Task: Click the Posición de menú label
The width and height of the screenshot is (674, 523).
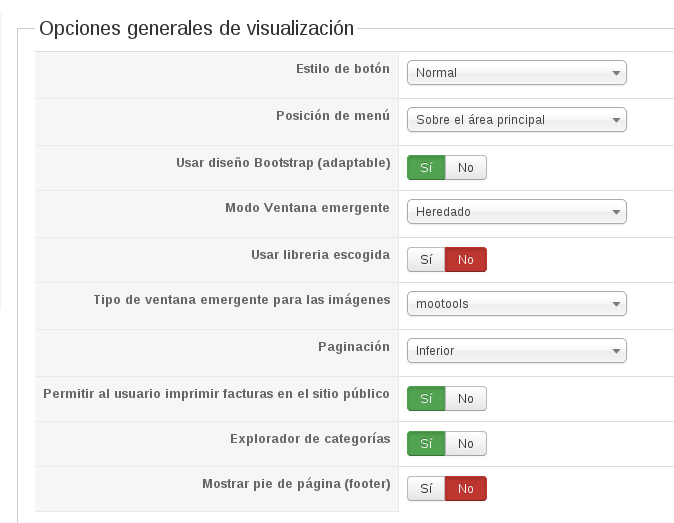Action: coord(333,115)
